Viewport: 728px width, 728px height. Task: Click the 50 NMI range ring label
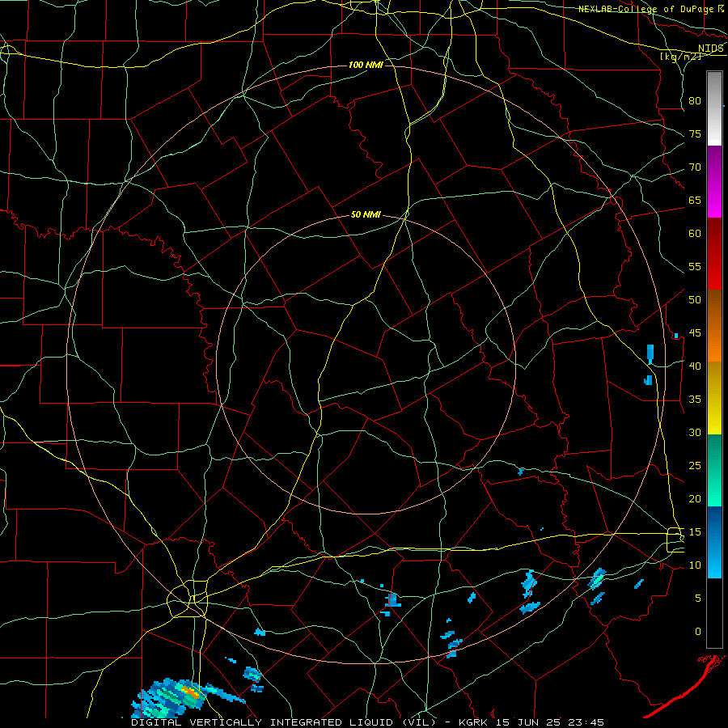click(366, 214)
